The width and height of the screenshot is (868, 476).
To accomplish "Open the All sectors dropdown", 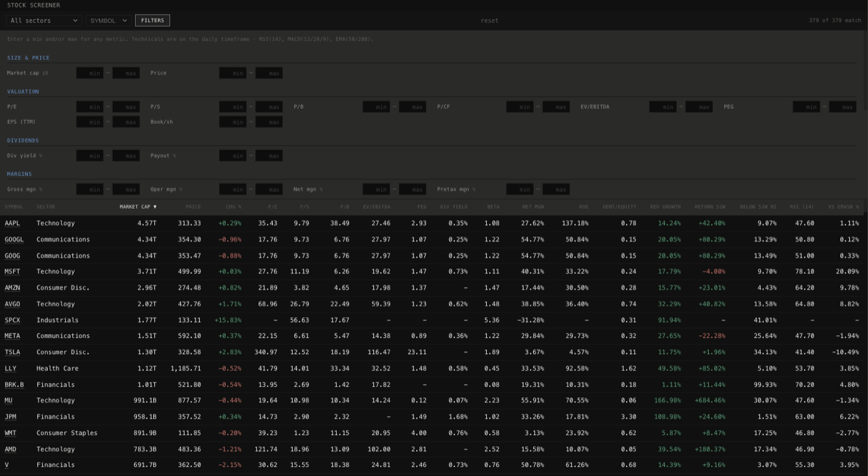I will coord(44,20).
